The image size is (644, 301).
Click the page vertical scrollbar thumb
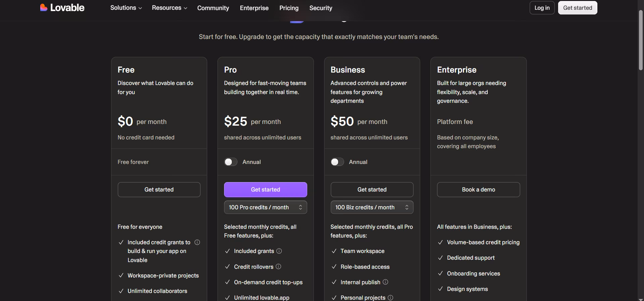point(641,40)
